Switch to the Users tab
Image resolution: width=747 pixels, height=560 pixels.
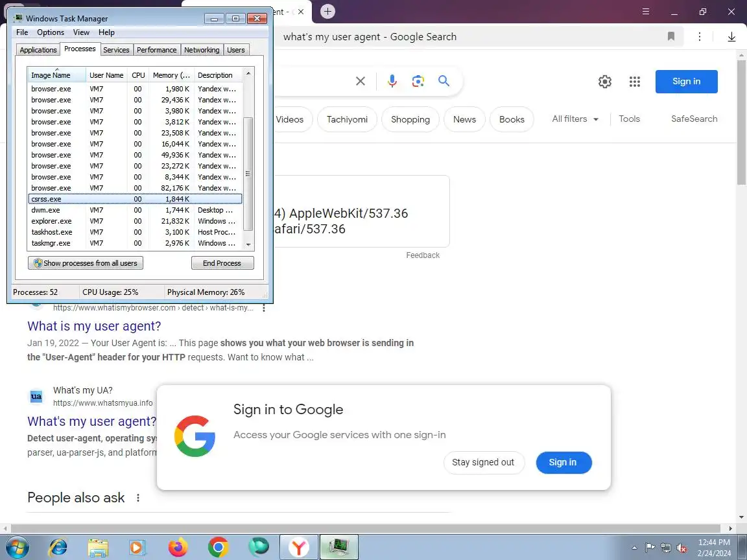point(236,50)
